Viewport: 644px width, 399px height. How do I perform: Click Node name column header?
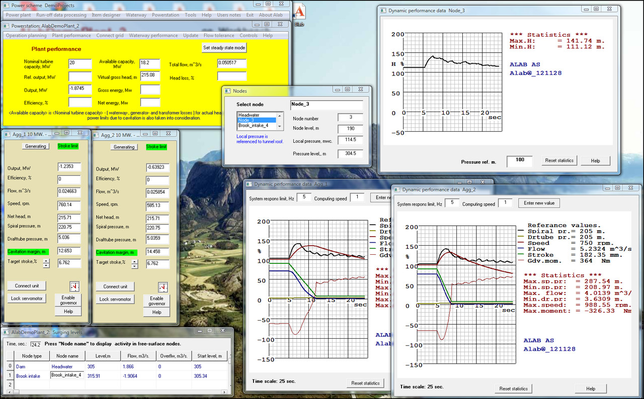coord(67,356)
